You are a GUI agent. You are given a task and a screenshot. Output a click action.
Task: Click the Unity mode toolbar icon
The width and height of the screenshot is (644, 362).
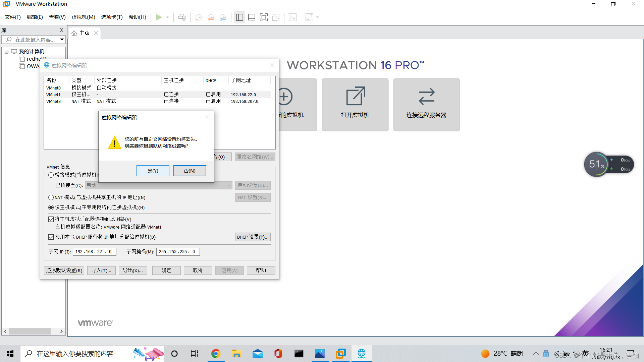[x=276, y=17]
